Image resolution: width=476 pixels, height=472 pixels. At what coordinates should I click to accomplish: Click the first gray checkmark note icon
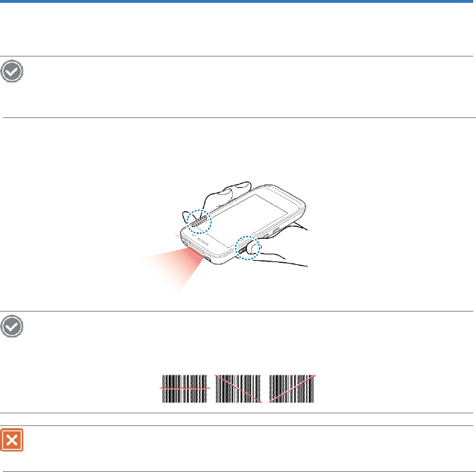(12, 71)
